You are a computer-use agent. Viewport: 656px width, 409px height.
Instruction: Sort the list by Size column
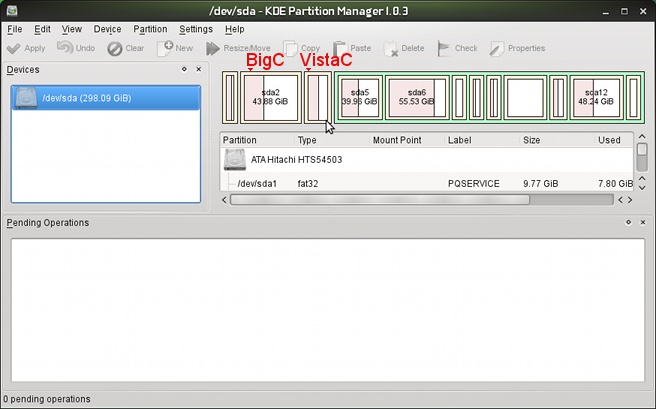coord(531,140)
